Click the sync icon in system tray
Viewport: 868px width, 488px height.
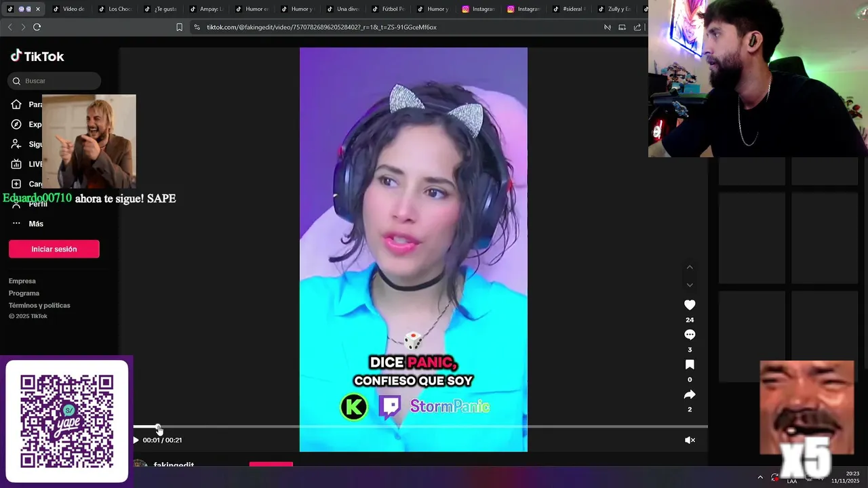tap(775, 477)
